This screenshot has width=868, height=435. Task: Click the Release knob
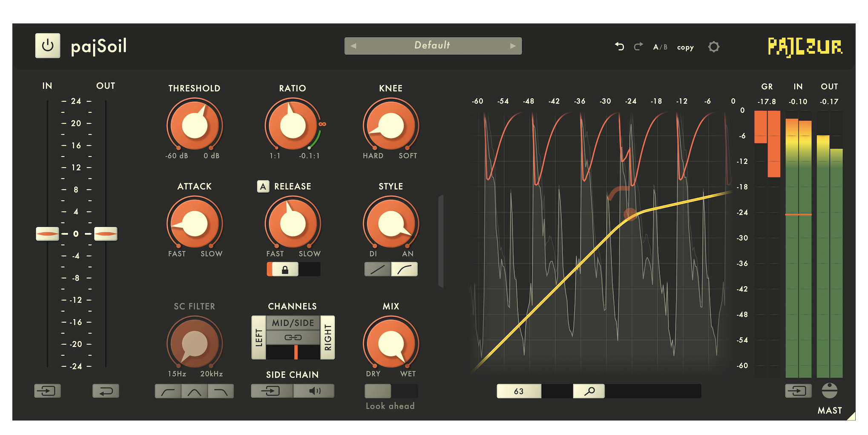(x=293, y=223)
